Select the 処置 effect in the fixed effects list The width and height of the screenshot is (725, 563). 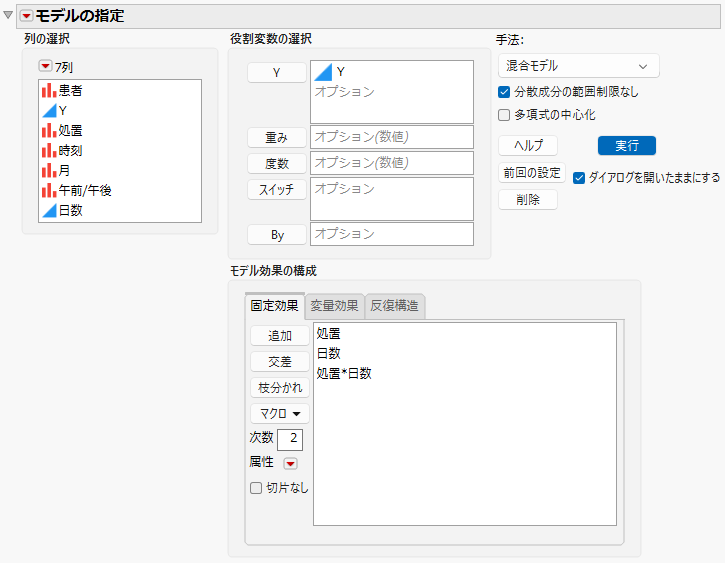point(329,334)
